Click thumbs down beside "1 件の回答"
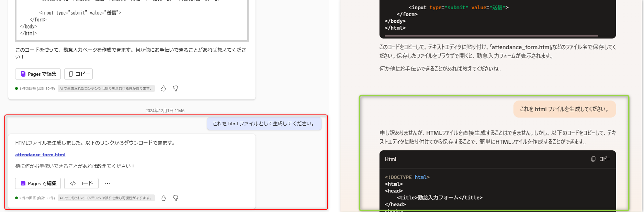This screenshot has height=212, width=644. [x=176, y=88]
